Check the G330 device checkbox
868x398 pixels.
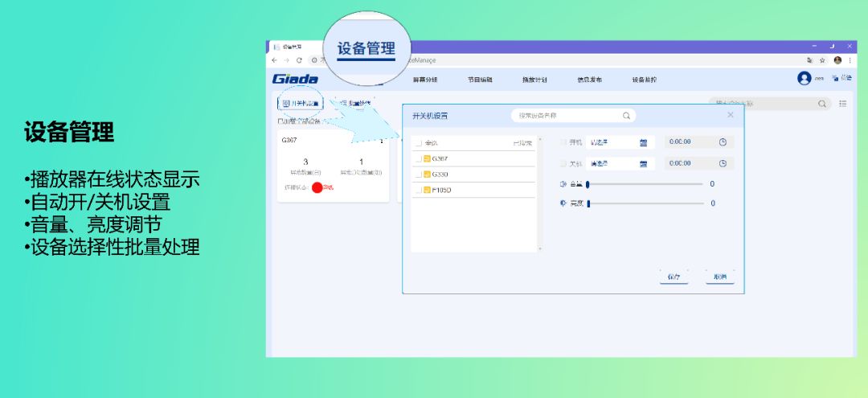(x=418, y=174)
